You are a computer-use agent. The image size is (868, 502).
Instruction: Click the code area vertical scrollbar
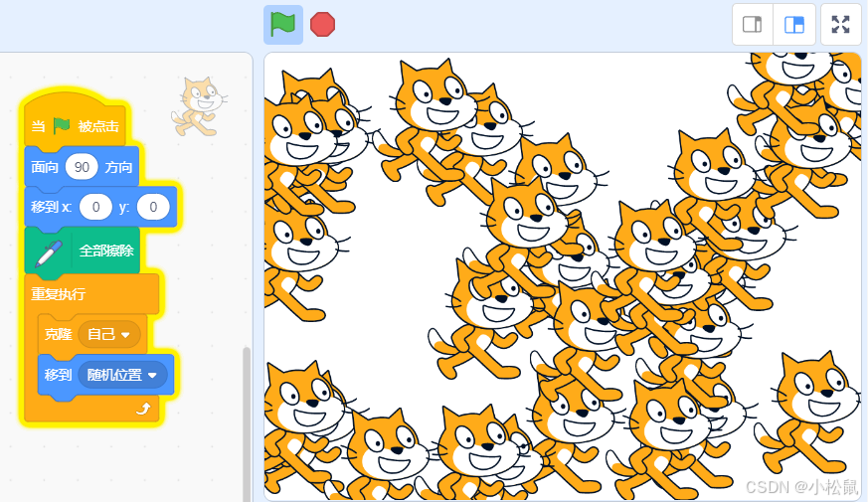pyautogui.click(x=247, y=423)
